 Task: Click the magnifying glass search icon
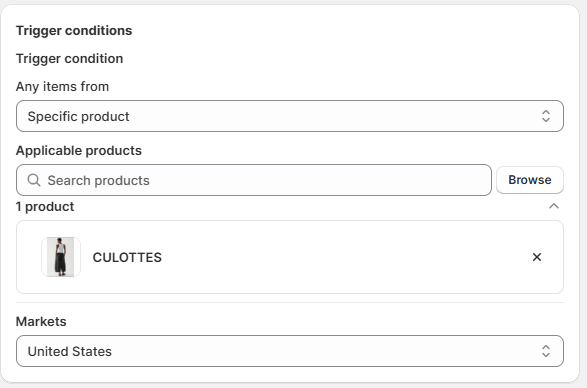pos(34,180)
